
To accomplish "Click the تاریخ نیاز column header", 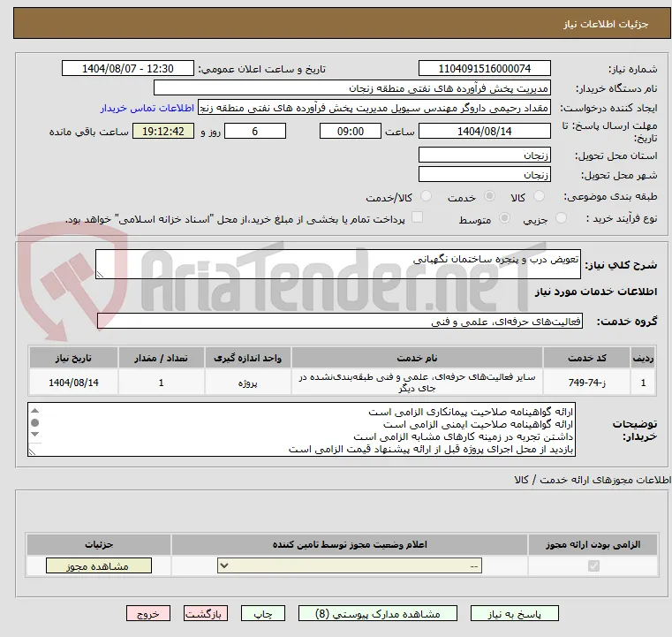I will [73, 358].
